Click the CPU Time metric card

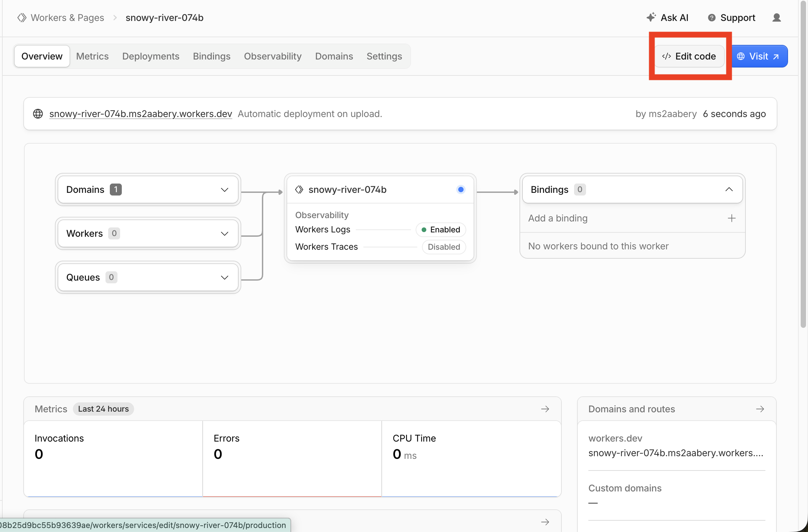(x=471, y=459)
